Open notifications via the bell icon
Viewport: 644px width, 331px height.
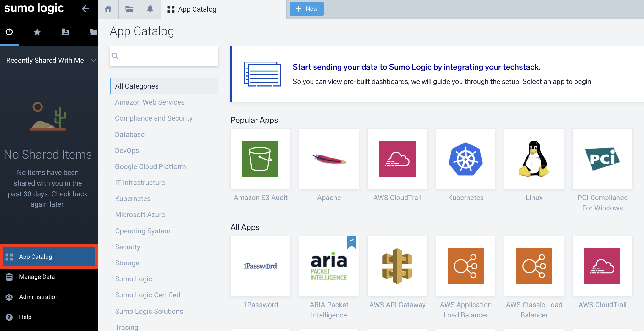[x=150, y=9]
